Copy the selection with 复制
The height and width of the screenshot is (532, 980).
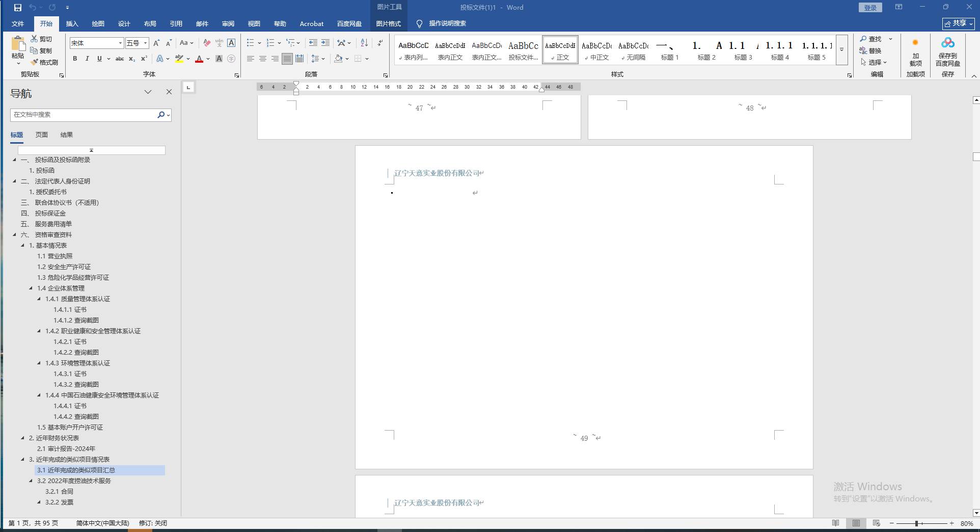(41, 50)
